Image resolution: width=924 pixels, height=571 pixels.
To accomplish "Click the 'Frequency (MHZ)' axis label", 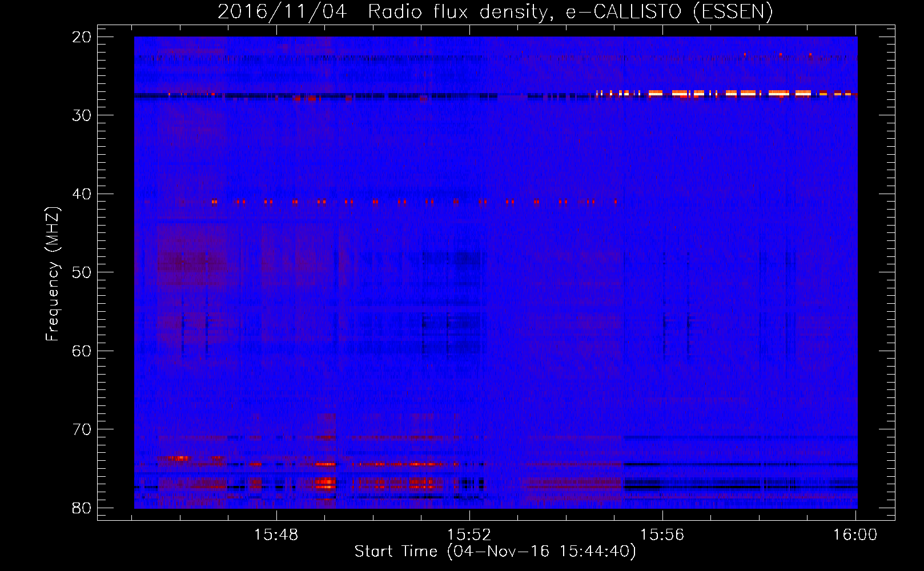I will (x=52, y=274).
